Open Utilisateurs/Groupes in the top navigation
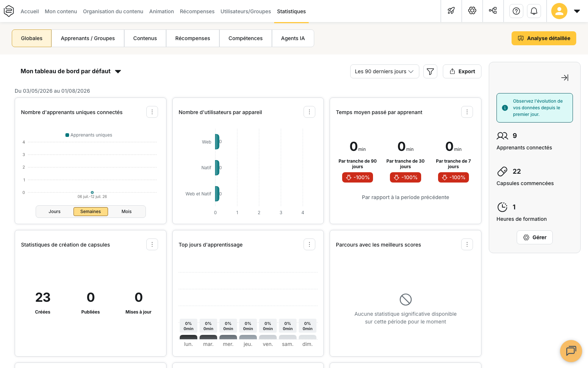 [x=246, y=11]
